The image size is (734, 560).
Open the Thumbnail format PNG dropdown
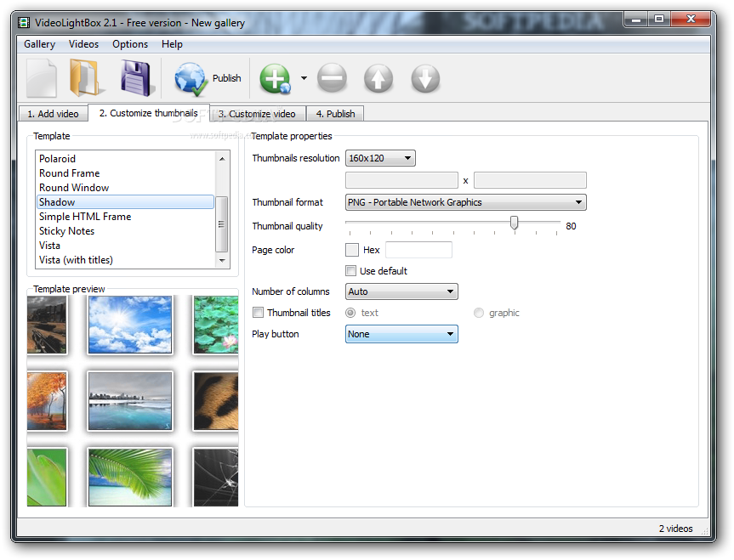tap(466, 202)
